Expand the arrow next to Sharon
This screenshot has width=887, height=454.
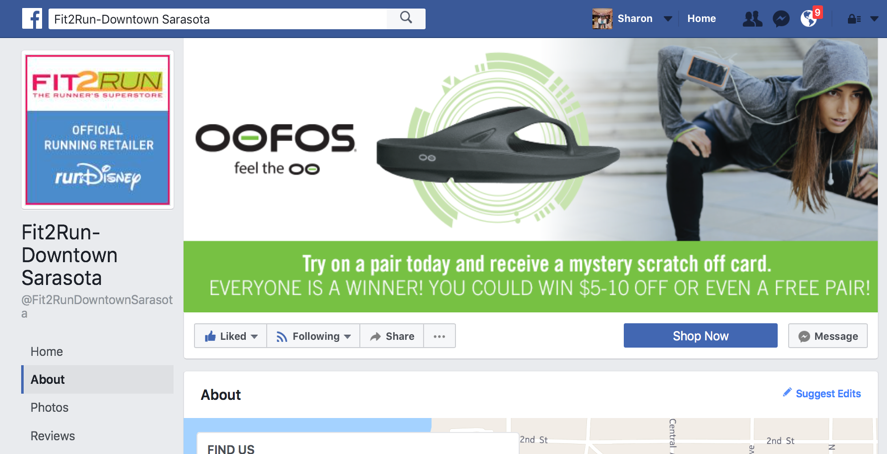coord(668,19)
